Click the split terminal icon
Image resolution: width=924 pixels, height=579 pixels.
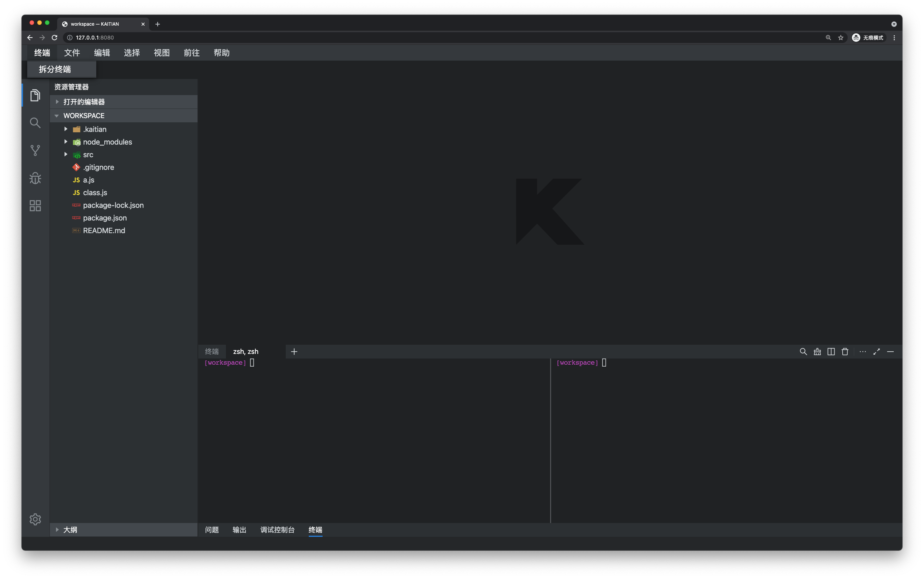point(831,352)
